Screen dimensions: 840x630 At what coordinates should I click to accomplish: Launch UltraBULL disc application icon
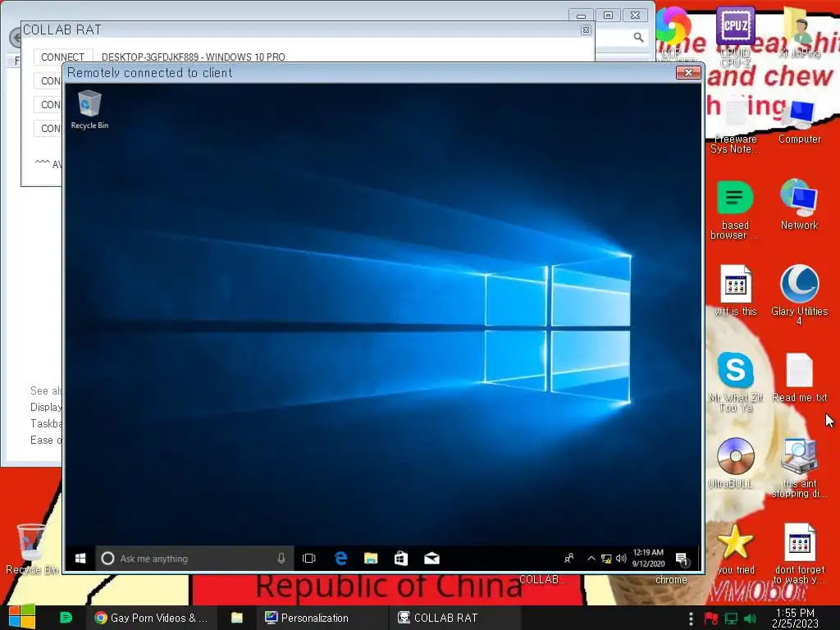pos(735,464)
